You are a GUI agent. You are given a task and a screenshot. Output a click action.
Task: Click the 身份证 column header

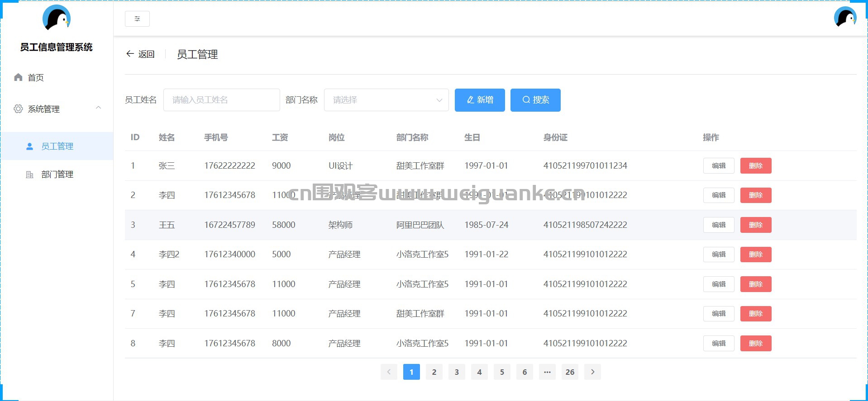click(555, 137)
